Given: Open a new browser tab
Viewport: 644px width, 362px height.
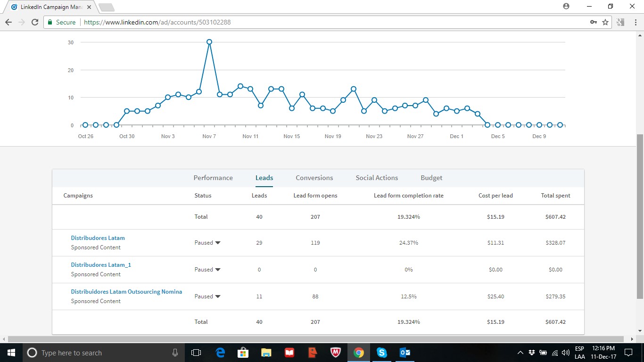Looking at the screenshot, I should 107,8.
